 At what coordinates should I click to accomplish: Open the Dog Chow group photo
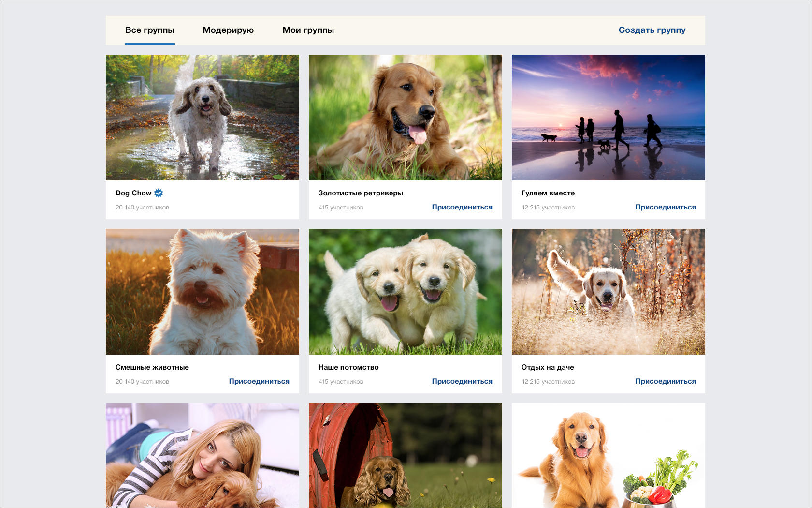click(x=203, y=118)
